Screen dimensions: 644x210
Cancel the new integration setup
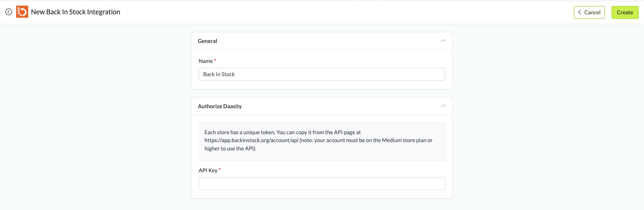[589, 12]
